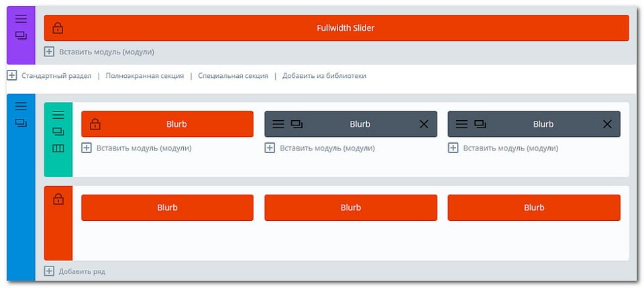Image resolution: width=644 pixels, height=288 pixels.
Task: Choose Специальная секция option
Action: [233, 76]
